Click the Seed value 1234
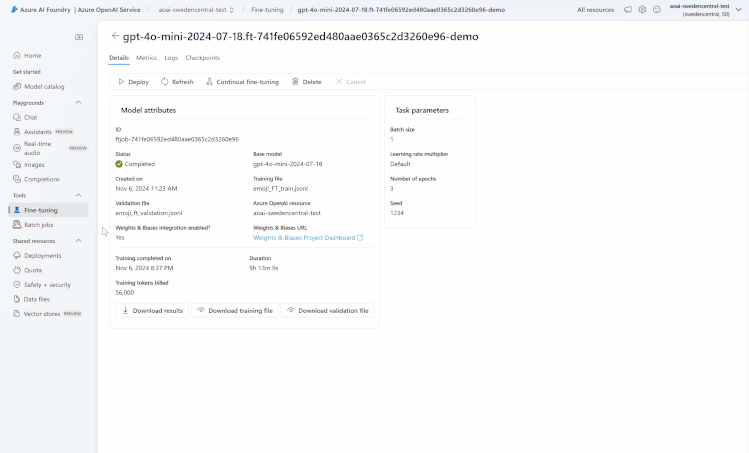Viewport: 749px width, 453px height. click(x=397, y=213)
